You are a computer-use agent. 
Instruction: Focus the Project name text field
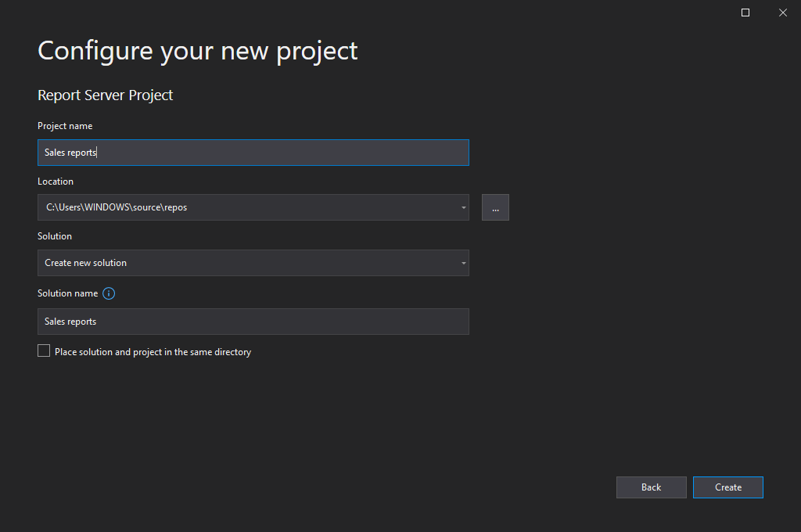[253, 153]
